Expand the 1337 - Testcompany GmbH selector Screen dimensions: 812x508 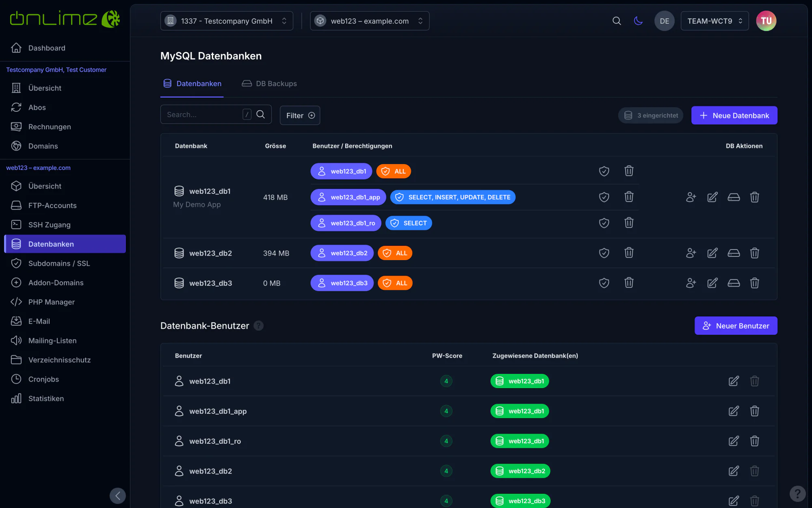pos(227,21)
